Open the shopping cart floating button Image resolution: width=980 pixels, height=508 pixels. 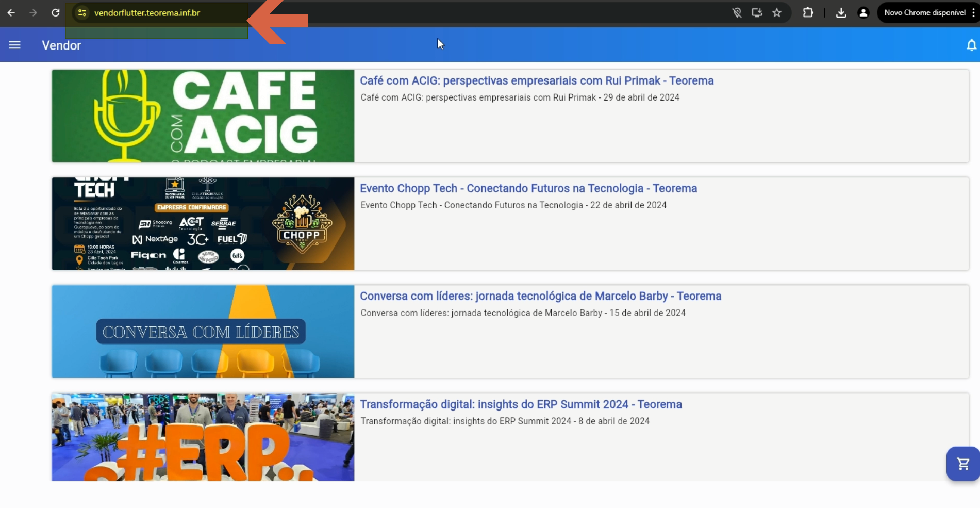pos(963,464)
